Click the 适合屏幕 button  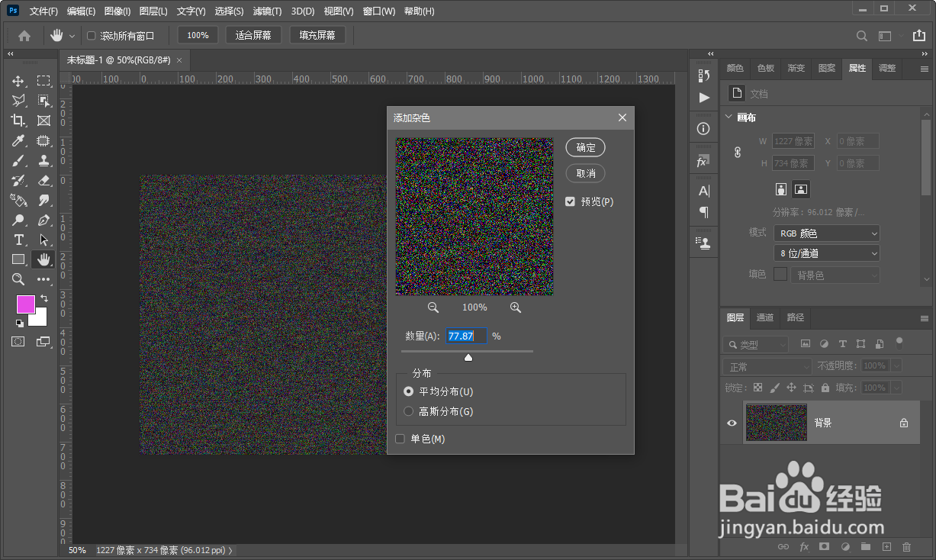point(253,35)
